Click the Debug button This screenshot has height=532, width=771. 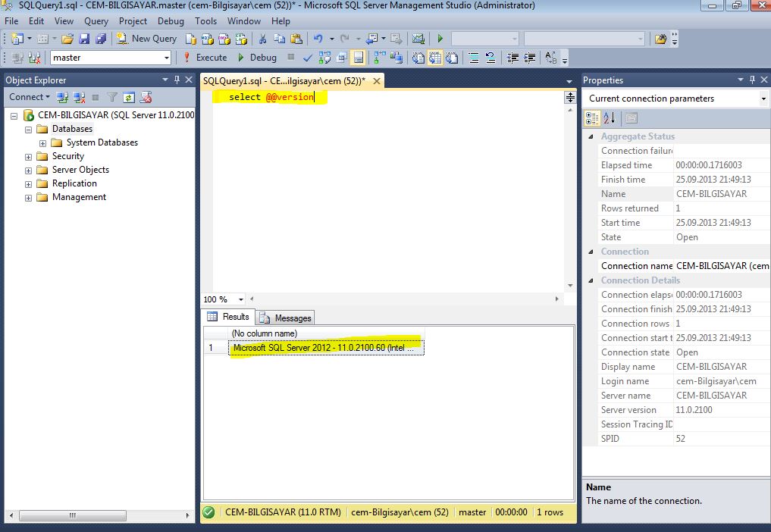click(257, 58)
